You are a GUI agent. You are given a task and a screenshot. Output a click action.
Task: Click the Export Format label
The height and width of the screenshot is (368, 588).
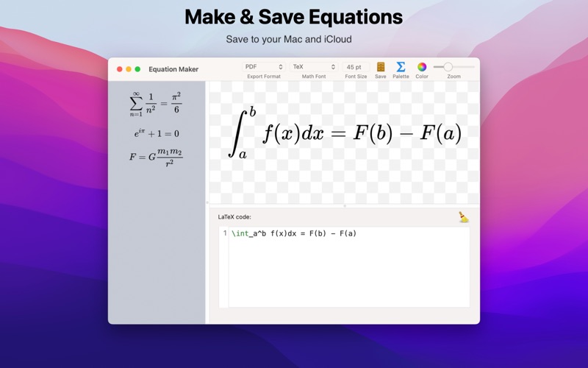(x=264, y=77)
